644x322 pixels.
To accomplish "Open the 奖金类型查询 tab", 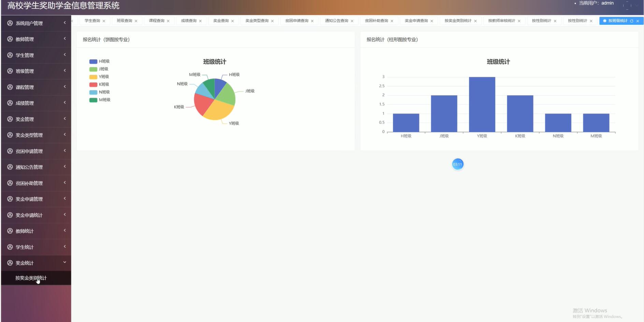I will point(257,20).
